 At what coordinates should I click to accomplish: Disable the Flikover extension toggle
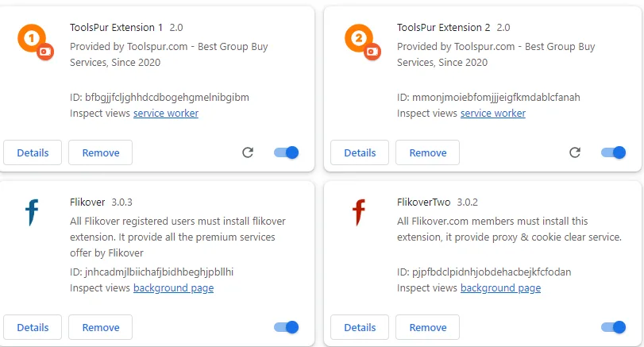click(x=287, y=327)
